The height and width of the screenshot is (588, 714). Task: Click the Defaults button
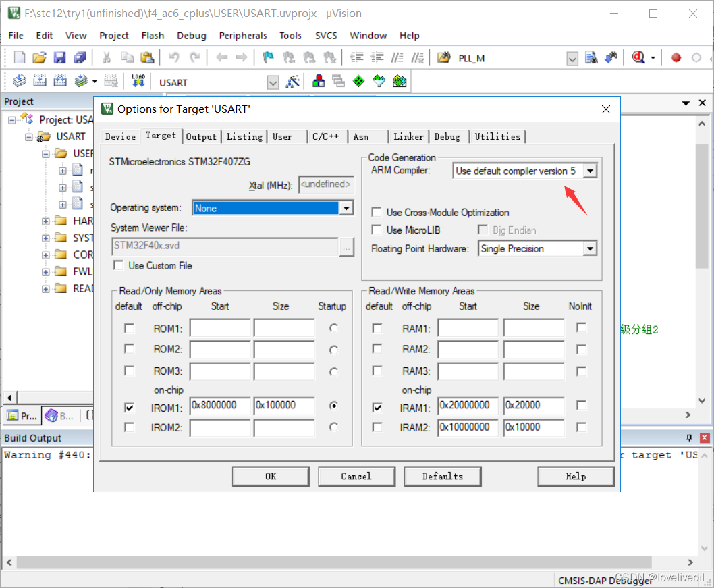pos(442,477)
